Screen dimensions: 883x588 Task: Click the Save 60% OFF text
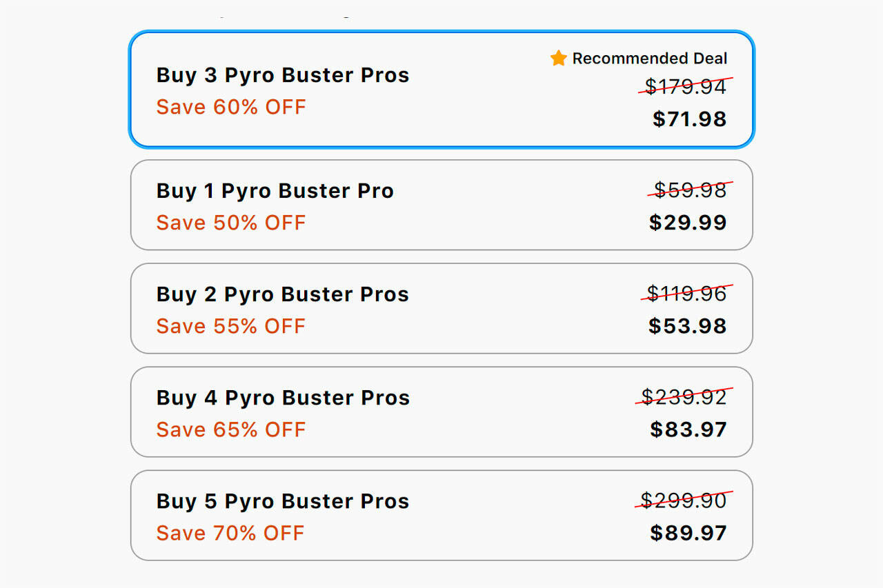(x=230, y=107)
